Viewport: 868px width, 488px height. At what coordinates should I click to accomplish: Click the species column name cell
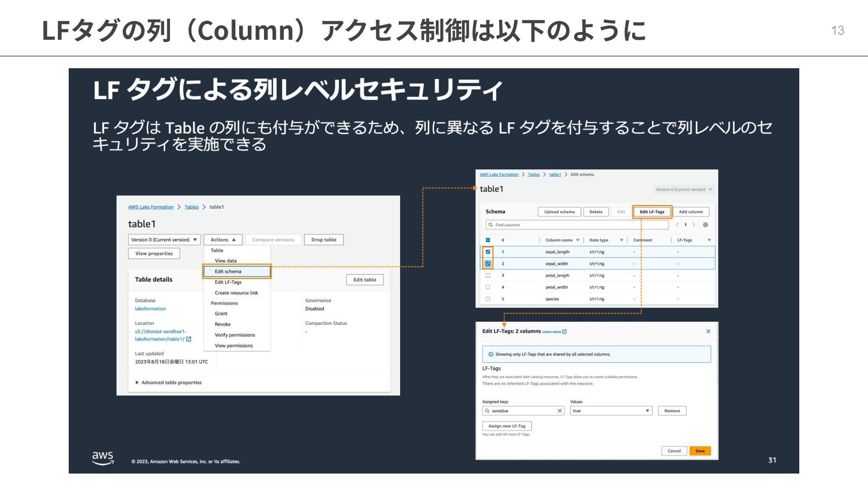coord(552,299)
